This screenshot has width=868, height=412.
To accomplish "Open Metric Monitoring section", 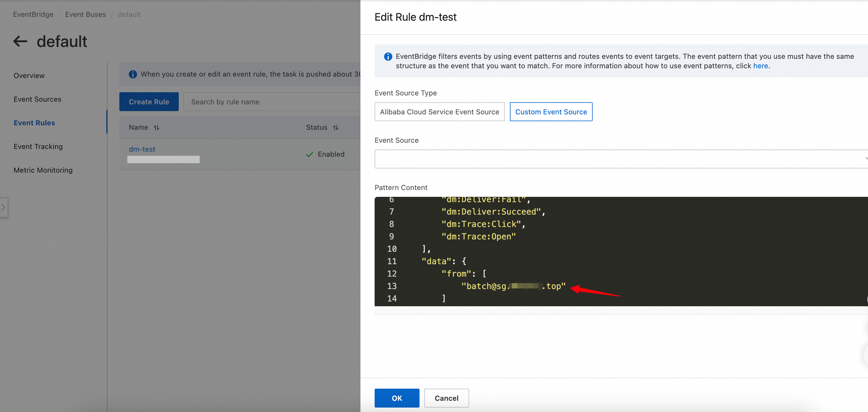I will point(43,170).
